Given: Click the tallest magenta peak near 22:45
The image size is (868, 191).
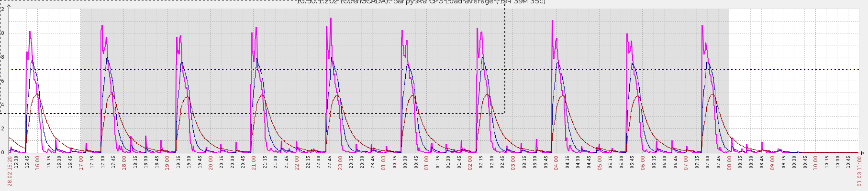Looking at the screenshot, I should [x=331, y=19].
